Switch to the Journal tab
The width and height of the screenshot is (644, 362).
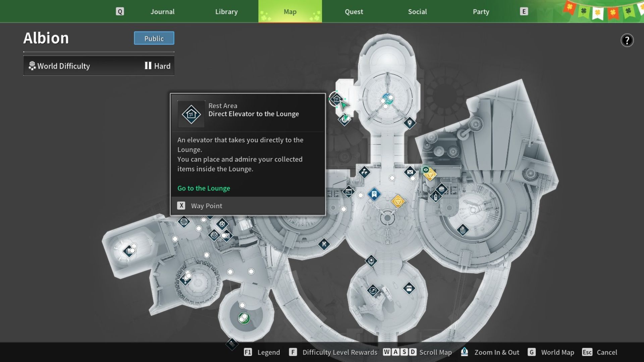pos(162,12)
